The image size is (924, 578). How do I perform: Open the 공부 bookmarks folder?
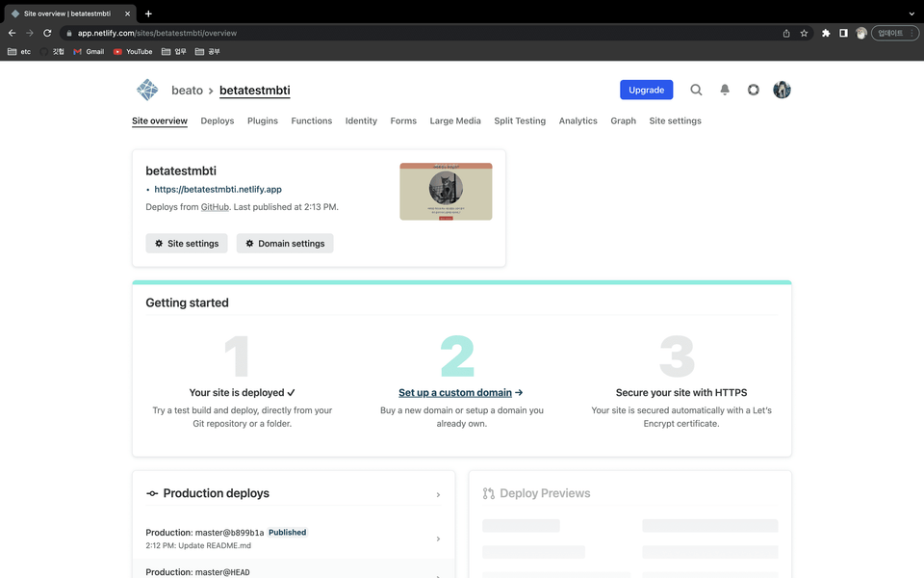pyautogui.click(x=208, y=51)
